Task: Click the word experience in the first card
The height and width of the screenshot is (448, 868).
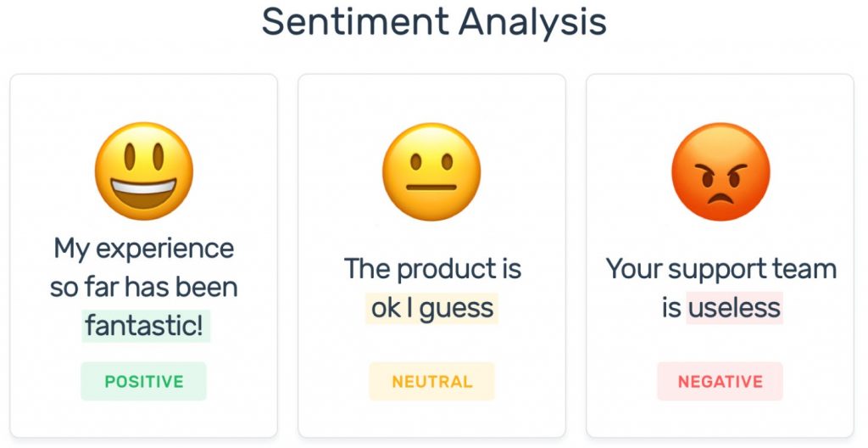Action: tap(165, 249)
